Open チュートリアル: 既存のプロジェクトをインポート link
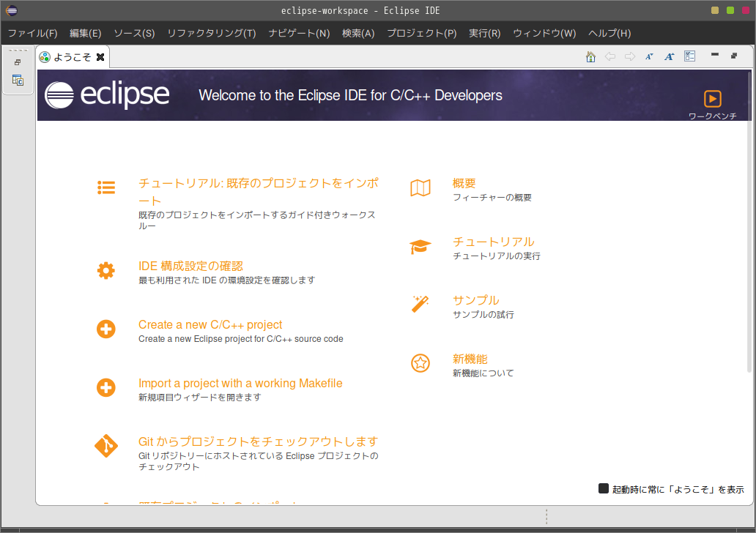This screenshot has width=756, height=533. [x=259, y=192]
